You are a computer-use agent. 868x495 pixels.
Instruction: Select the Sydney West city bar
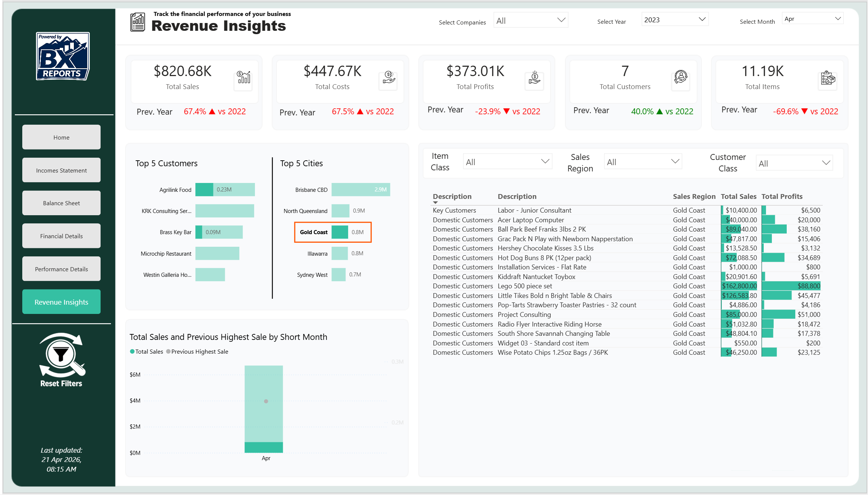click(338, 275)
